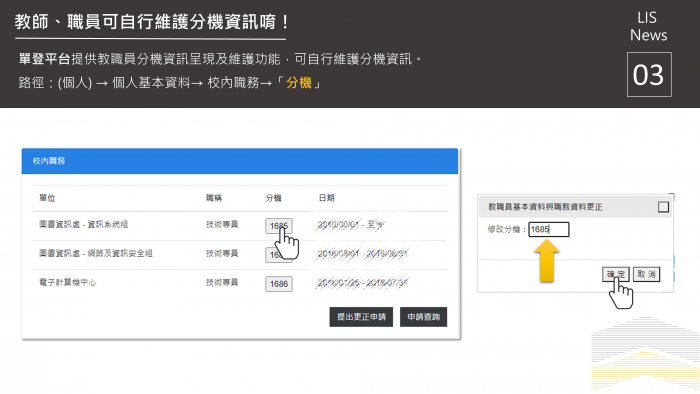The image size is (700, 394).
Task: Click the dialog title 教職員基本資料與職務資料更正
Action: [545, 207]
